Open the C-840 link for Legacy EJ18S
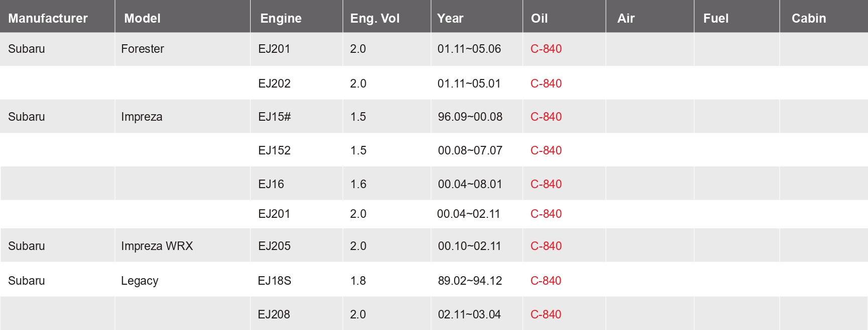Image resolution: width=868 pixels, height=330 pixels. tap(546, 281)
